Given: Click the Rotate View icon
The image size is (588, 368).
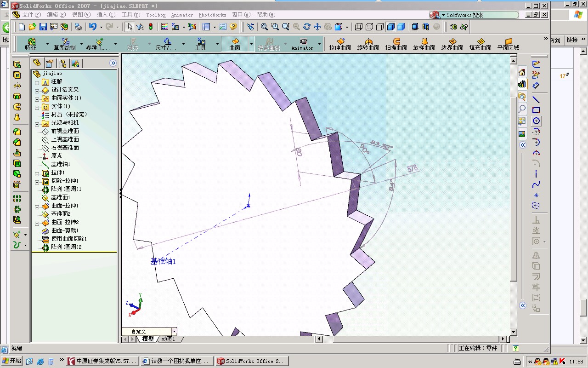Looking at the screenshot, I should (x=307, y=27).
